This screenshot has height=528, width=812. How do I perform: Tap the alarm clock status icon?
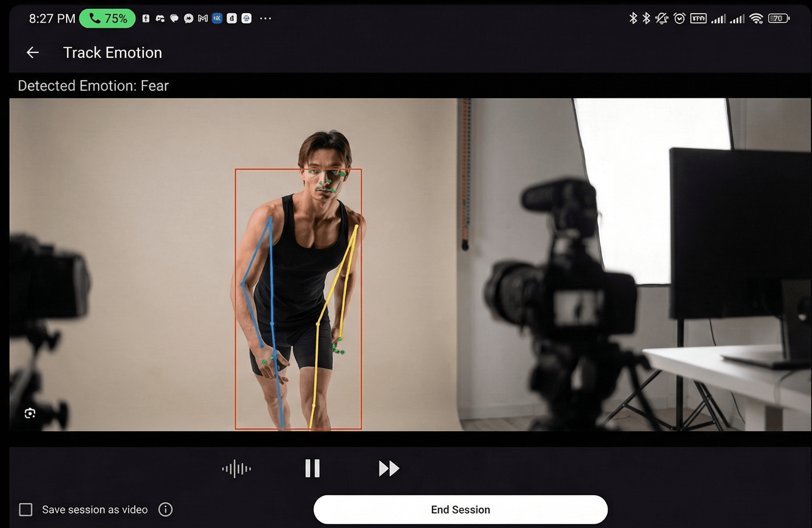679,18
